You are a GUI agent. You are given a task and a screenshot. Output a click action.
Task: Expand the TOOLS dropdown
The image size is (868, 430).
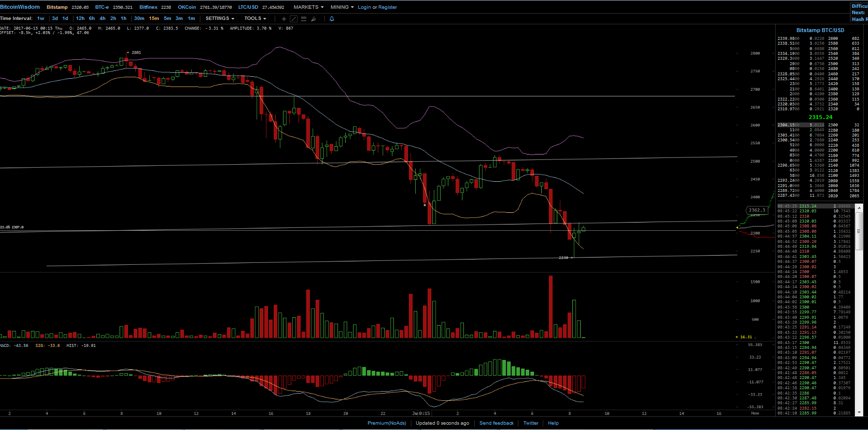[255, 18]
